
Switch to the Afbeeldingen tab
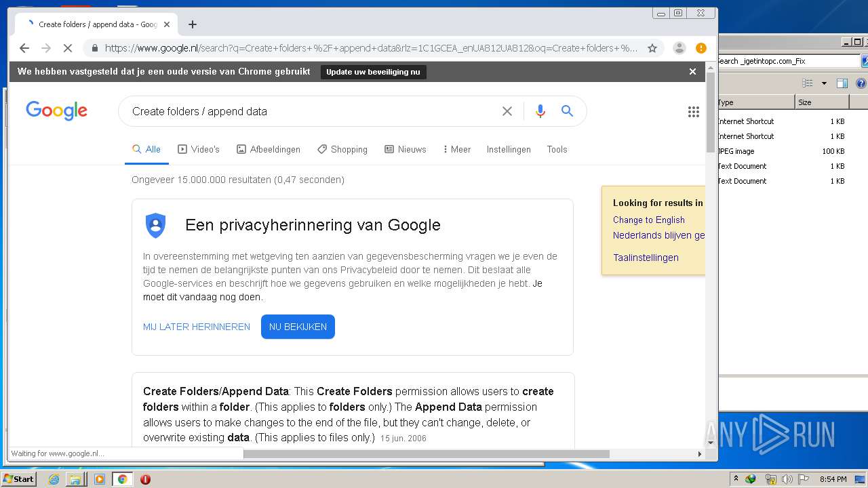269,149
